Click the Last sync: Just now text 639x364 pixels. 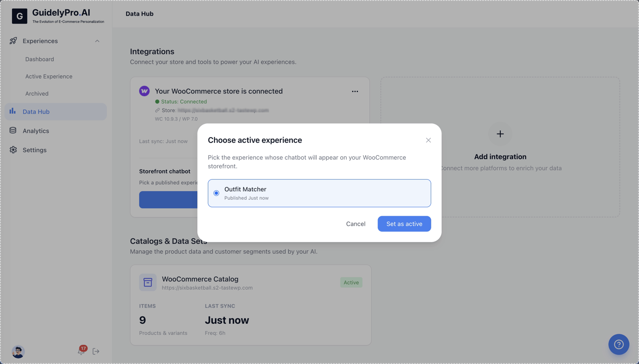coord(163,141)
